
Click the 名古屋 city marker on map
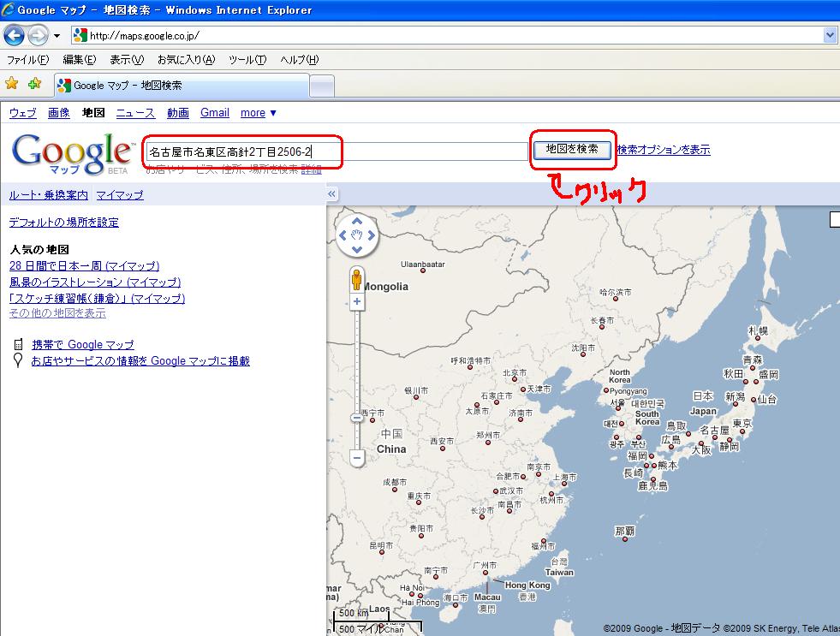pos(715,437)
